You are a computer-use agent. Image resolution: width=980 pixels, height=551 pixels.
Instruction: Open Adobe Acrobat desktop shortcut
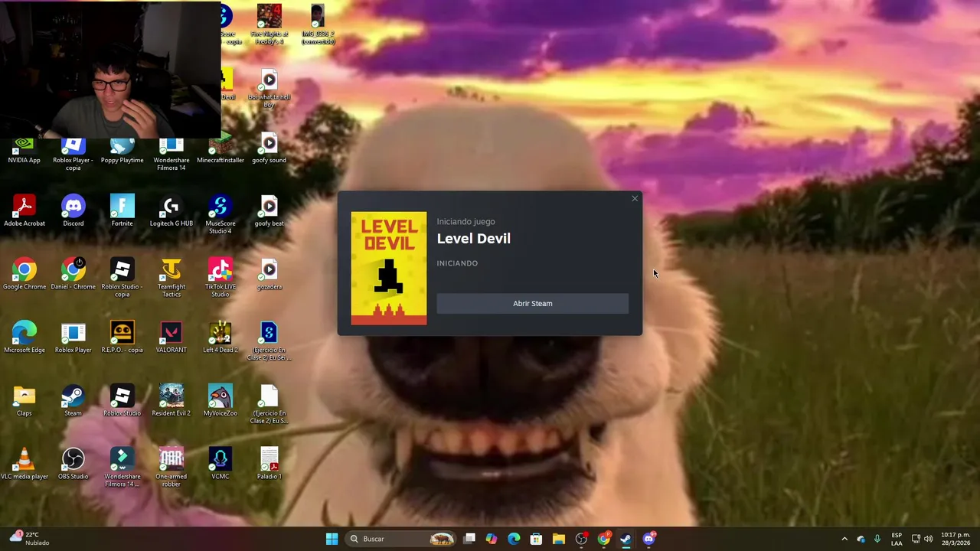pyautogui.click(x=24, y=212)
